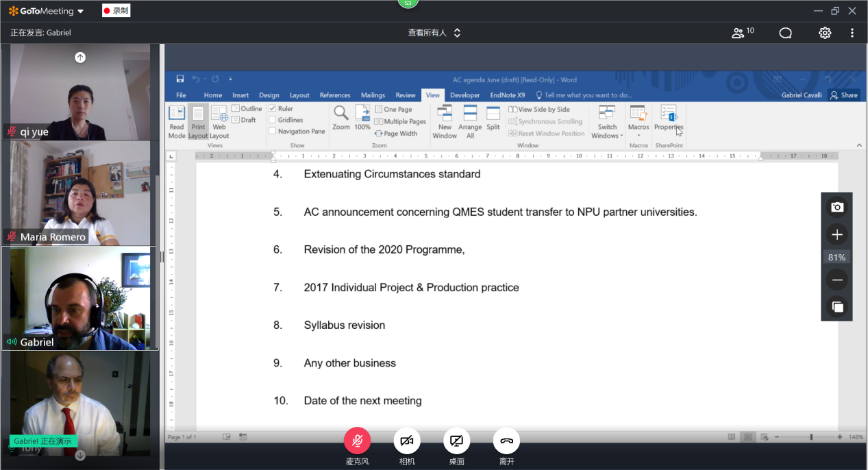Open GoToMeeting settings gear
Image resolution: width=868 pixels, height=470 pixels.
825,33
